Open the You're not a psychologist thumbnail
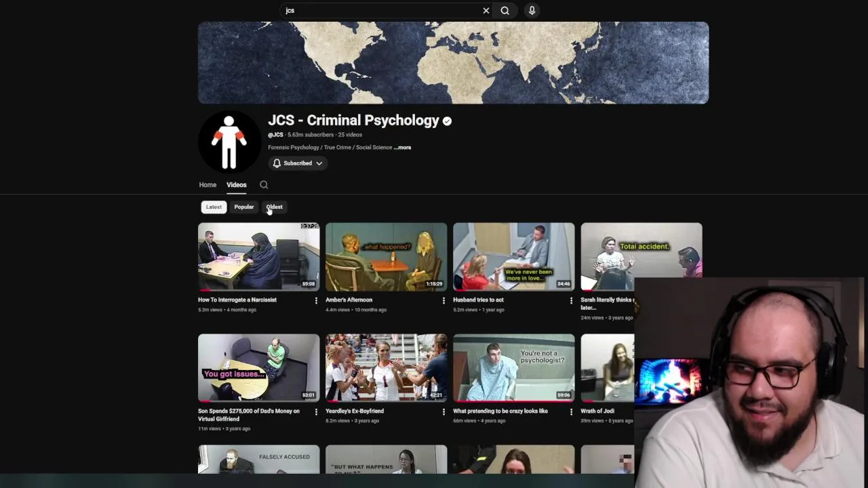This screenshot has width=868, height=488. coord(513,367)
